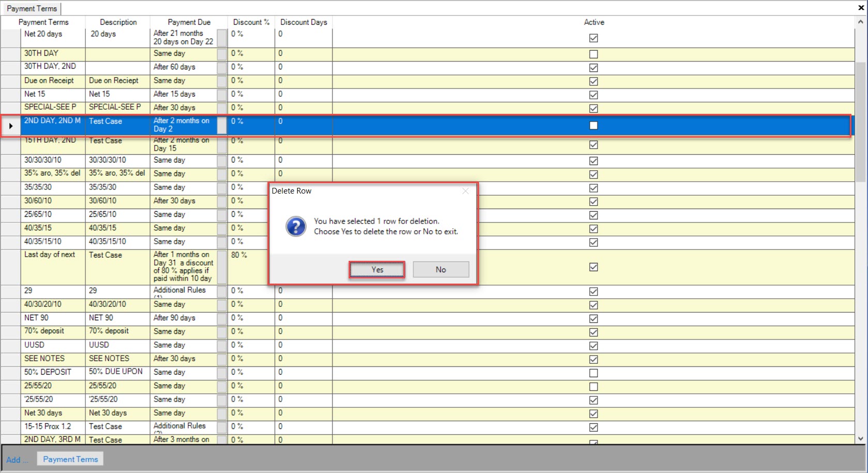The image size is (868, 473).
Task: Select '15-15 Prox 1.2' payment terms cell
Action: tap(53, 426)
